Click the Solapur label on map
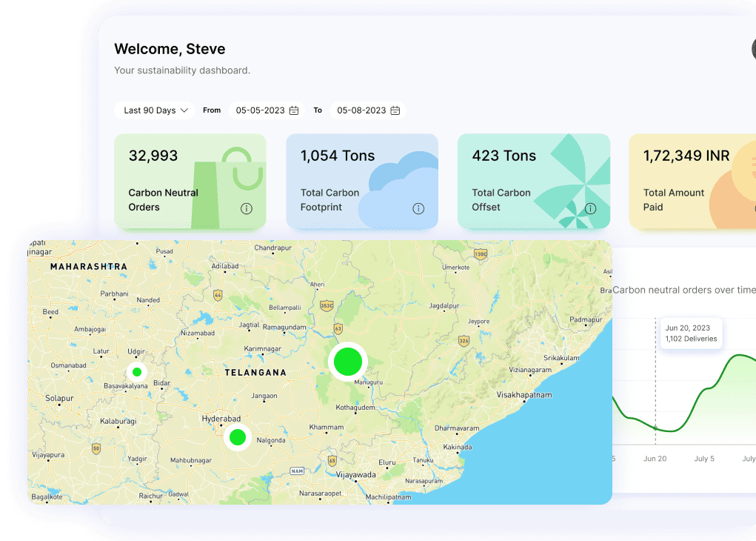Viewport: 756px width, 541px height. pos(59,398)
